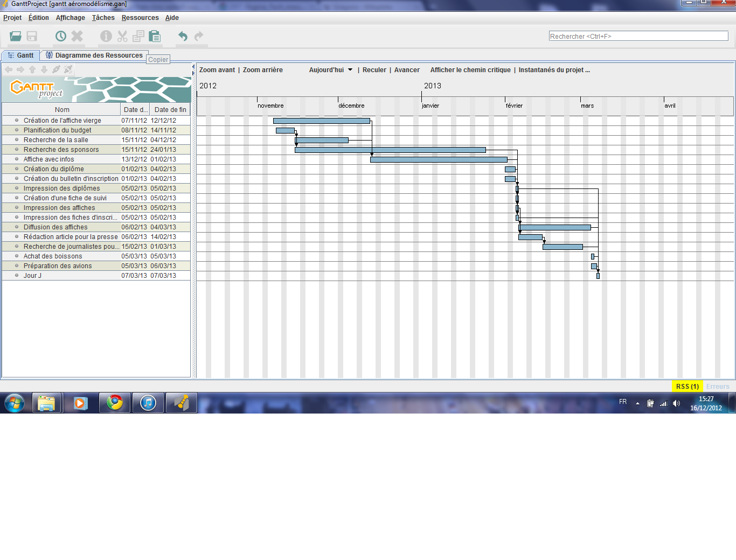Collapse the task panel via splitter arrow
Screen dimensions: 736x560
[x=193, y=67]
